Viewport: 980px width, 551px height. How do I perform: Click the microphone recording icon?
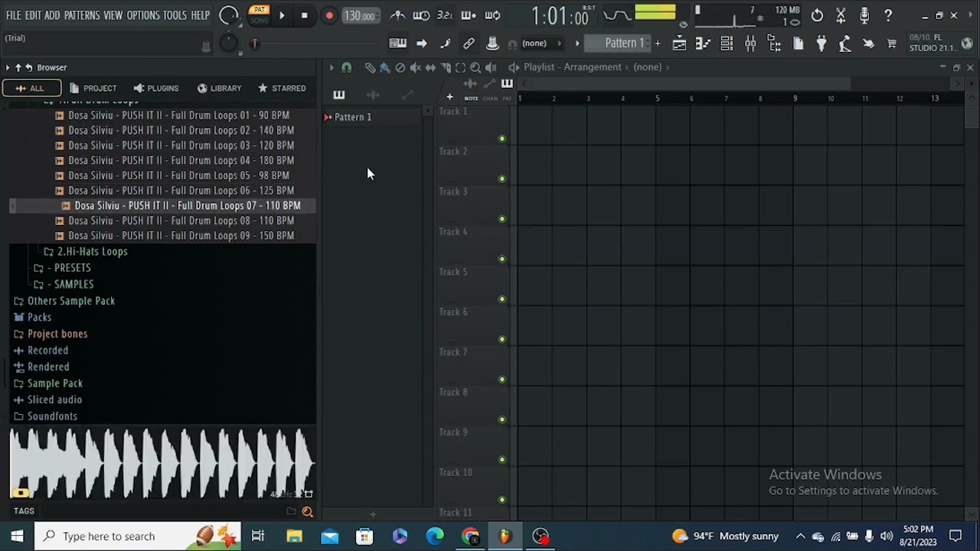click(864, 15)
